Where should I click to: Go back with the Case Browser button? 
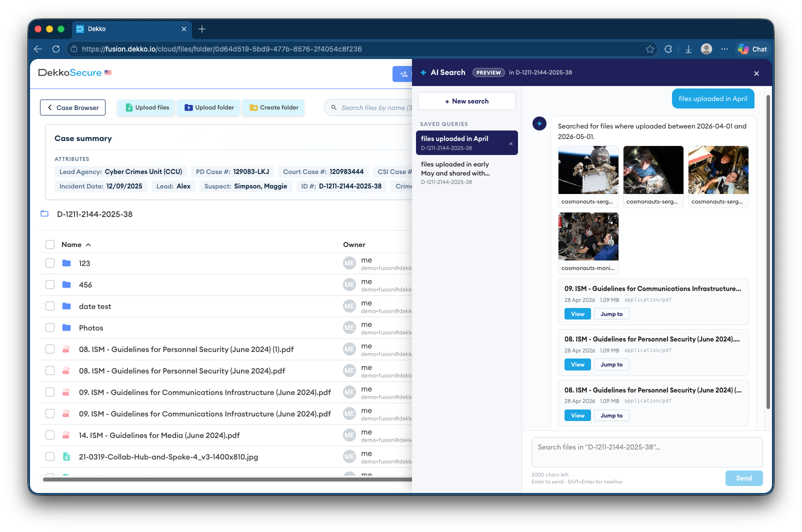(x=72, y=107)
